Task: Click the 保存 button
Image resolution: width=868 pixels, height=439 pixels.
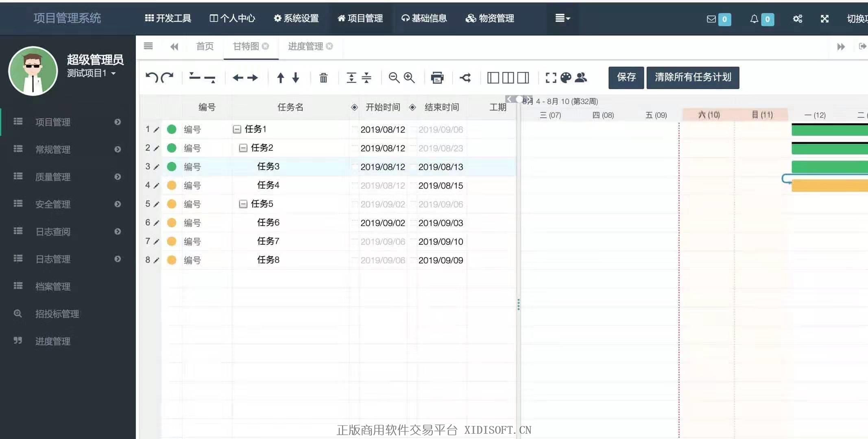Action: (626, 77)
